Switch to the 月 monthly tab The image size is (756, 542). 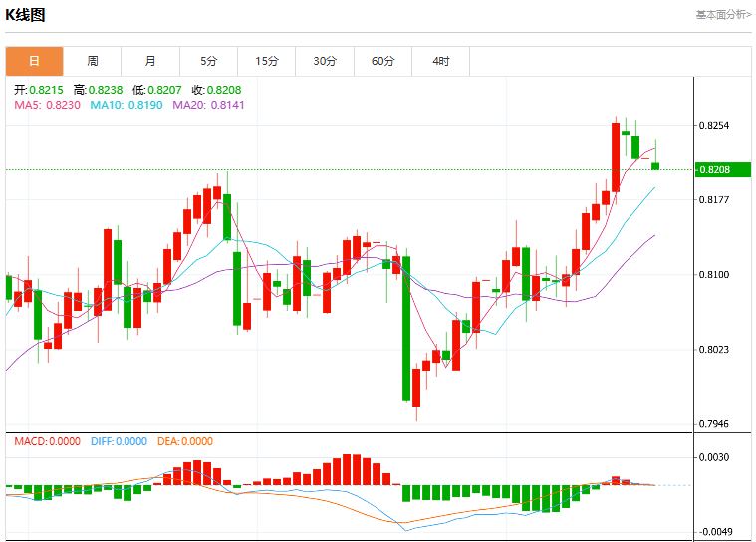[150, 61]
